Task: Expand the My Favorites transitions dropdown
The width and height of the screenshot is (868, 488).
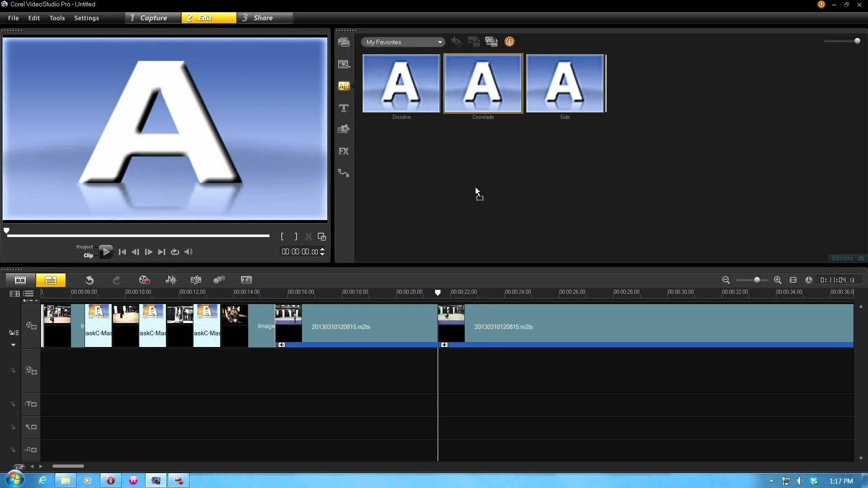Action: coord(439,42)
